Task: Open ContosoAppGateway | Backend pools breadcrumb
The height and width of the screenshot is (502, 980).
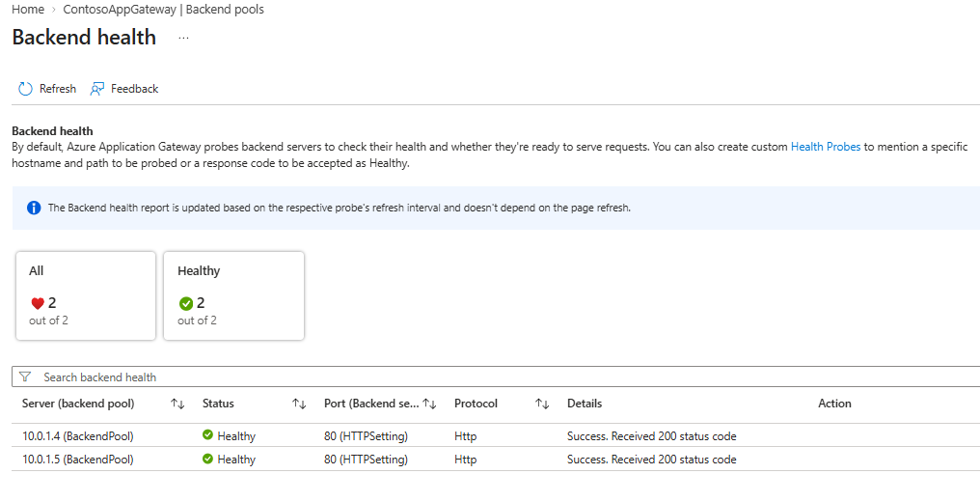Action: point(163,10)
